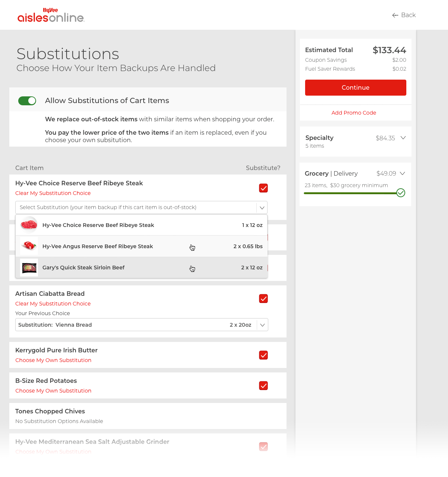448x477 pixels.
Task: Click Add Promo Code
Action: (x=353, y=112)
